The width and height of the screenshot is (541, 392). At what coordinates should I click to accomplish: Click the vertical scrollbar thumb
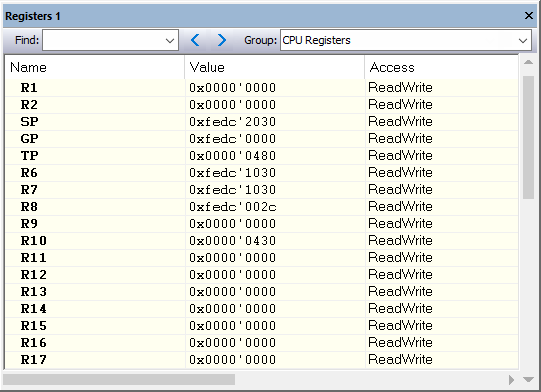[528, 137]
